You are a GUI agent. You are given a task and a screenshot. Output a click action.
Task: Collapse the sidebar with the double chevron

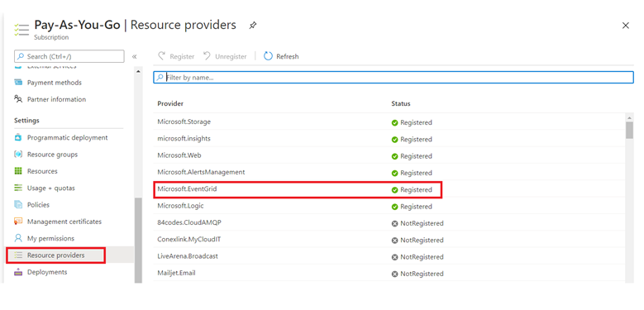[134, 57]
